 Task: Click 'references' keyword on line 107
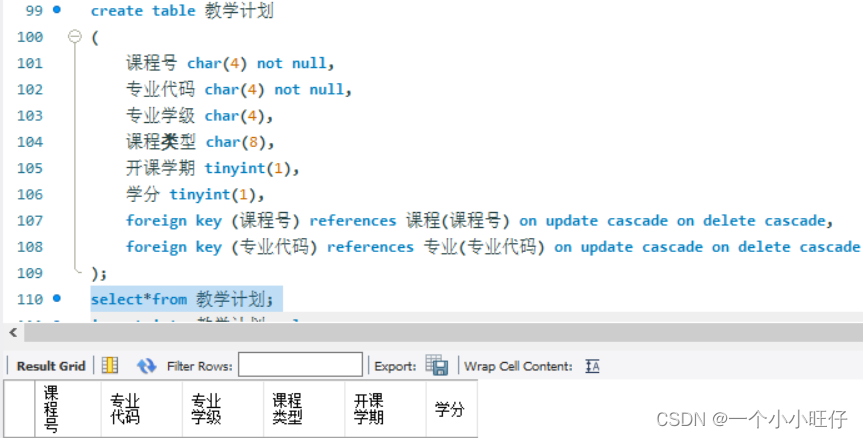352,221
